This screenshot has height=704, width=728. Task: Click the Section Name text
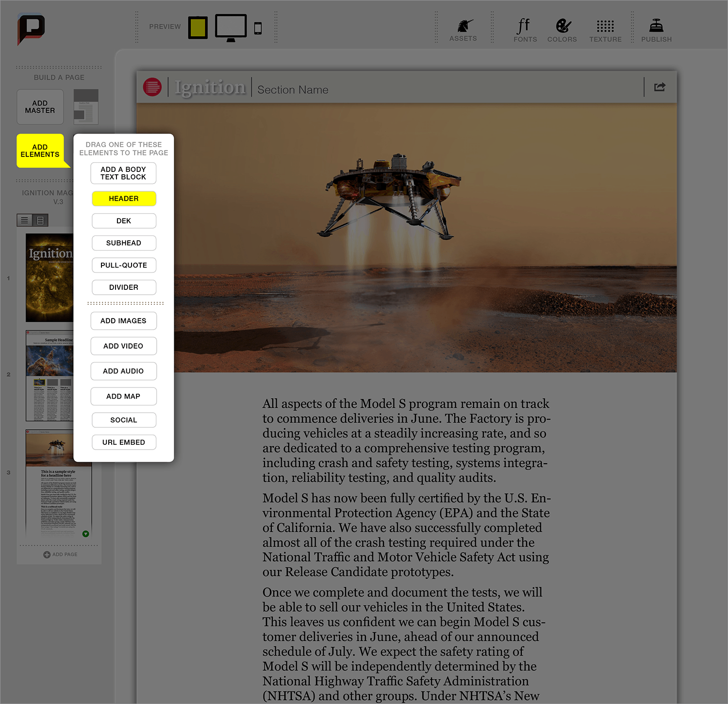(293, 90)
